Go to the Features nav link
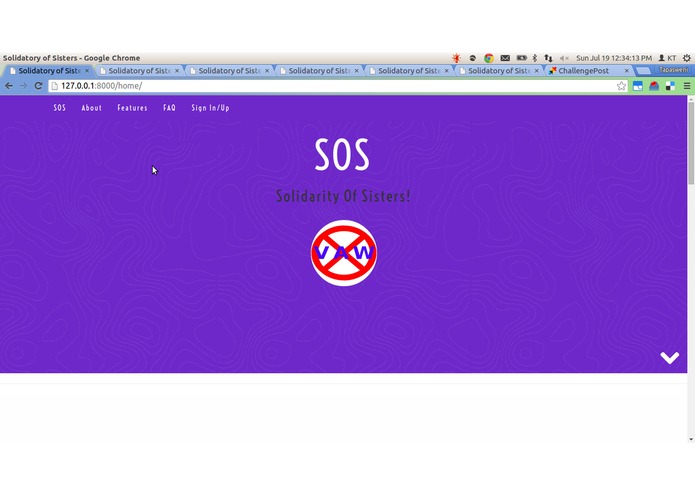The image size is (695, 494). pos(132,108)
